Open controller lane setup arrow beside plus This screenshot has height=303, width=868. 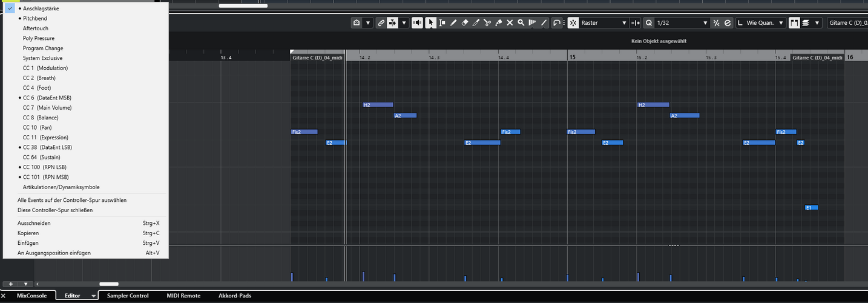(x=25, y=284)
